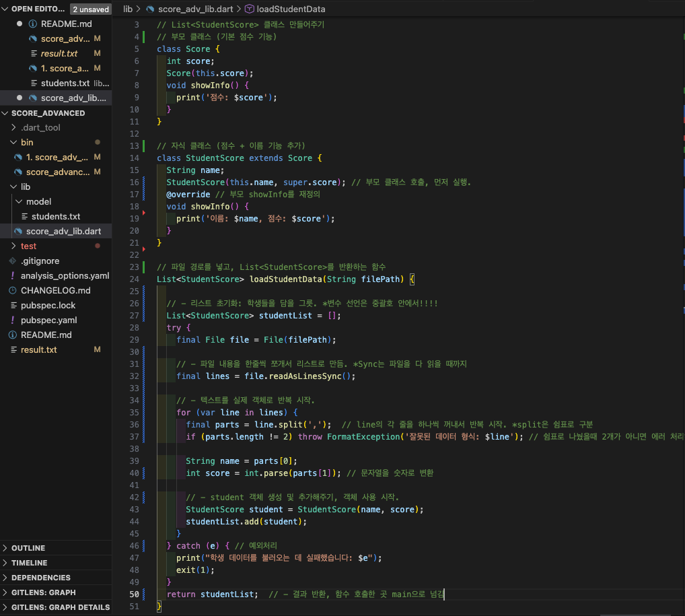Click README.md info icon in Open Editors
685x616 pixels.
click(x=33, y=24)
